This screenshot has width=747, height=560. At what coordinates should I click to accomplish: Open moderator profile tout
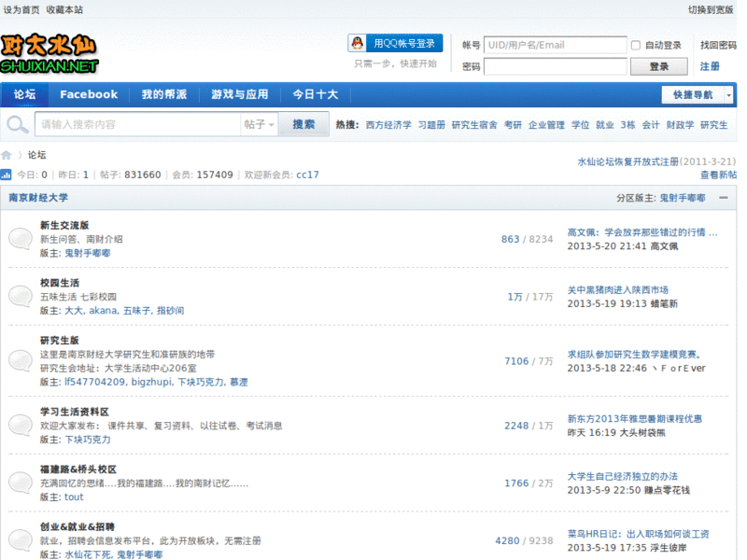(x=74, y=497)
